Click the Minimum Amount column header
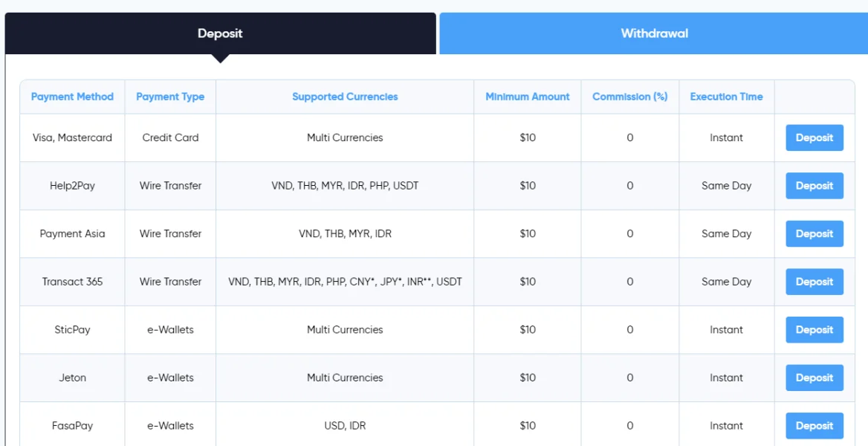This screenshot has height=446, width=868. (528, 97)
